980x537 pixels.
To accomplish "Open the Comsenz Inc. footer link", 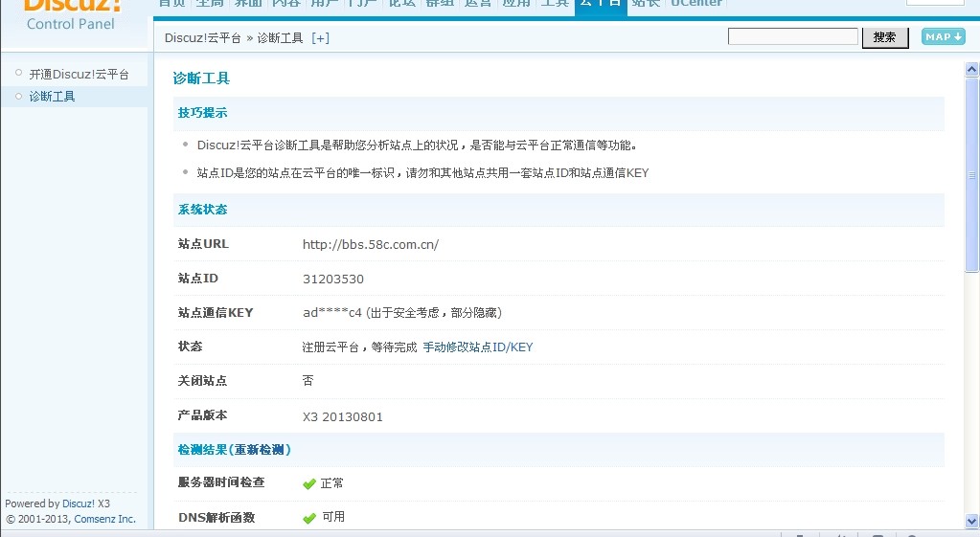I will [x=104, y=519].
